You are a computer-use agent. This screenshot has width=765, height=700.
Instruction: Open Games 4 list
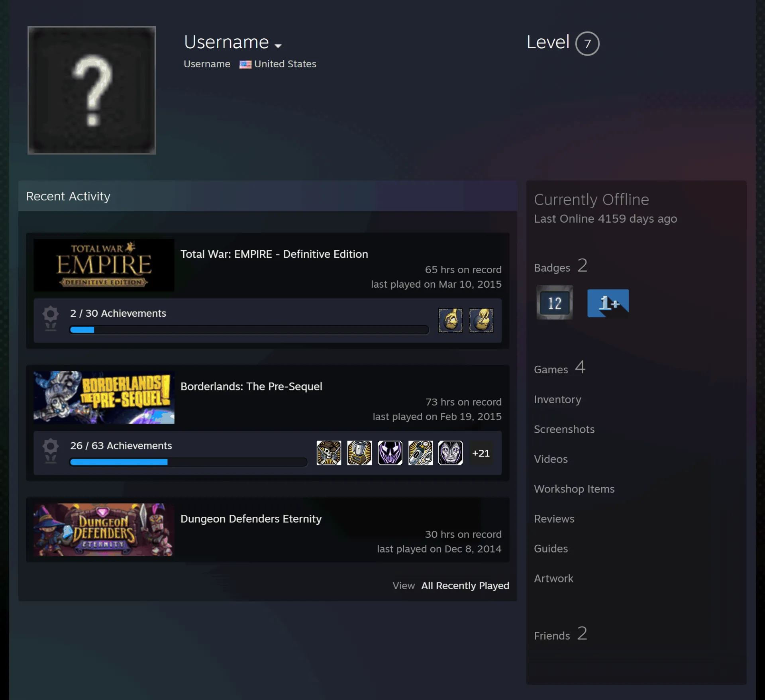pos(559,367)
